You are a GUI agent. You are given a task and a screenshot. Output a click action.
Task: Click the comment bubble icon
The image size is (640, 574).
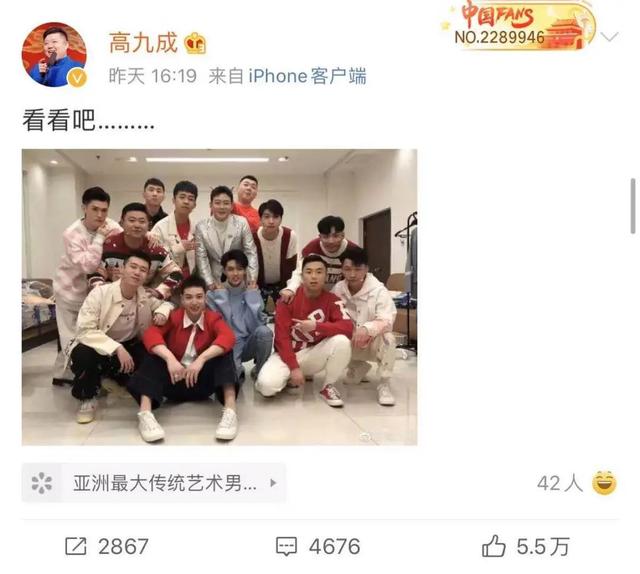287,547
